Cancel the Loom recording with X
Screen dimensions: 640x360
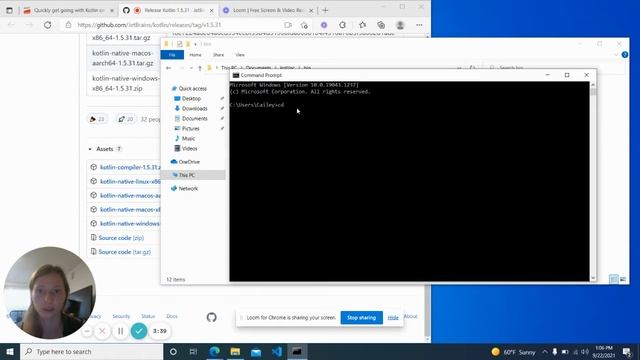pyautogui.click(x=102, y=331)
